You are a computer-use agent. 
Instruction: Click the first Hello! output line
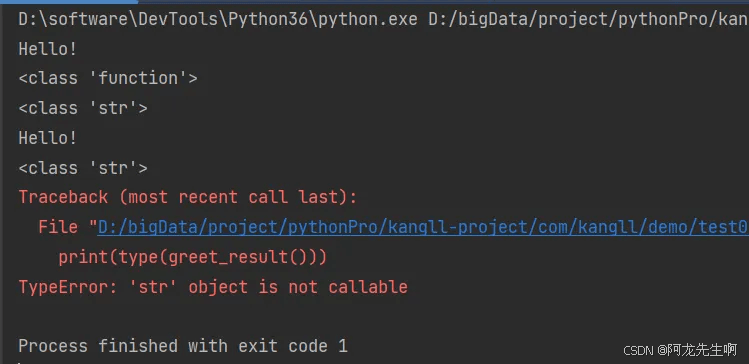click(48, 48)
